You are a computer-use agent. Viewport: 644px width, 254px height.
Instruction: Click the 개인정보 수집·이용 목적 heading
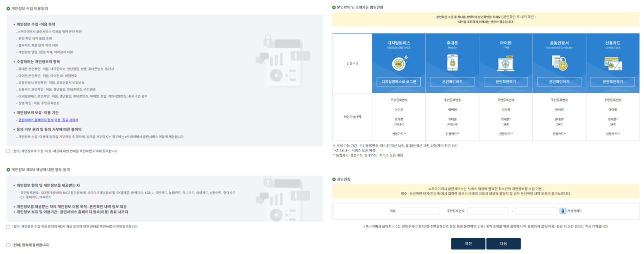click(x=36, y=24)
